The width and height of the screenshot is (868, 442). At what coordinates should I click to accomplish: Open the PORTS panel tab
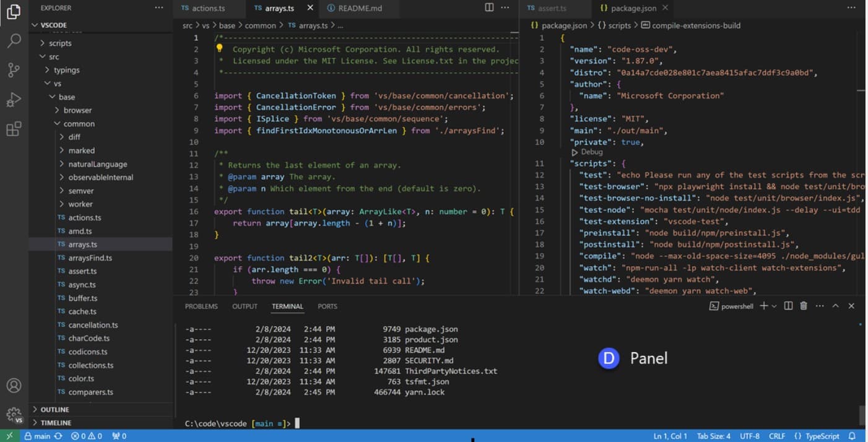[328, 306]
